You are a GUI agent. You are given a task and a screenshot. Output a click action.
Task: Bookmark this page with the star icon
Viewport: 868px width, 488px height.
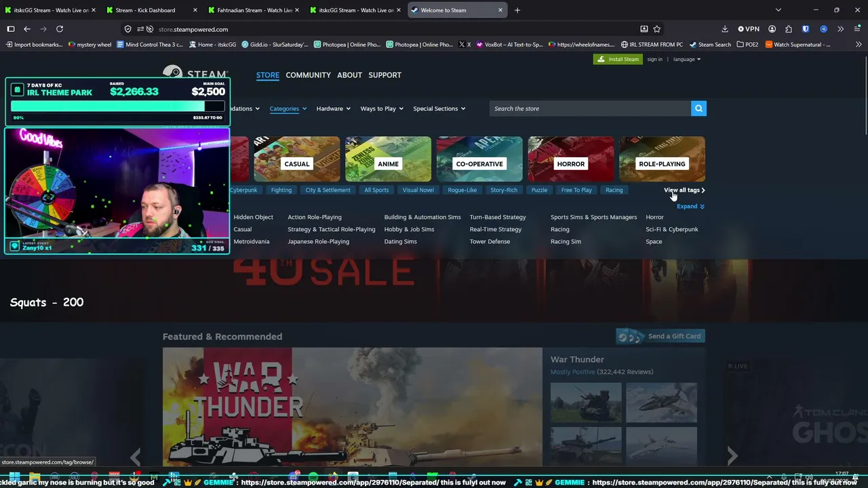tap(656, 29)
